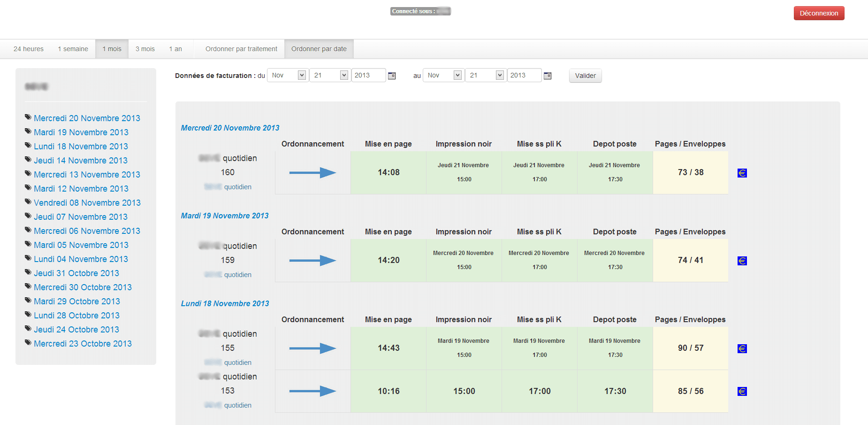Select the 3 mois period tab

click(145, 49)
